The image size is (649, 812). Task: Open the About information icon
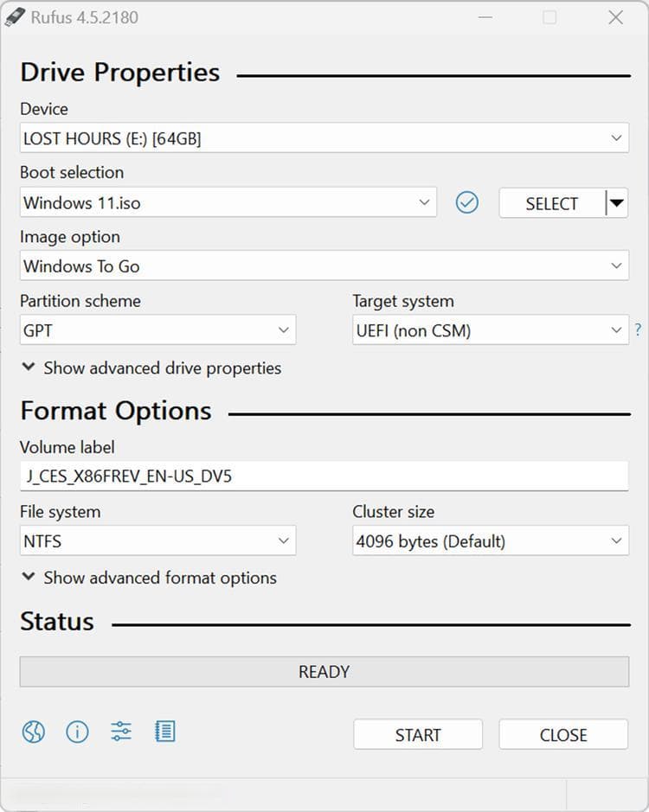[77, 732]
